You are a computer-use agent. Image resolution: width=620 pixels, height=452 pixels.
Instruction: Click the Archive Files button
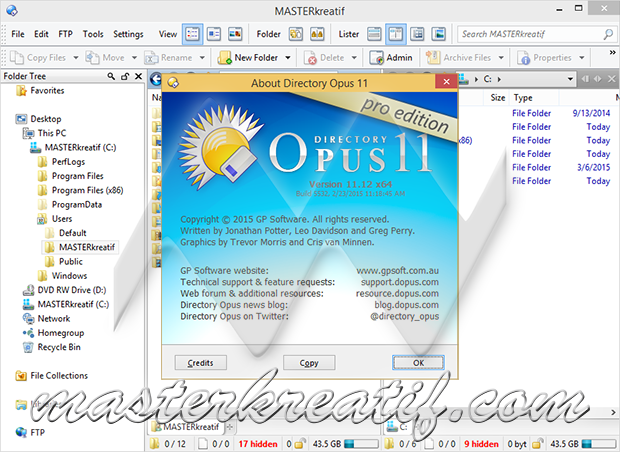(459, 58)
